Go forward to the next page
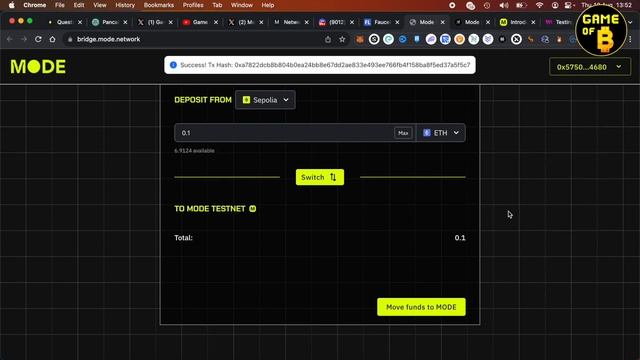Viewport: 640px width, 360px height. click(x=24, y=39)
